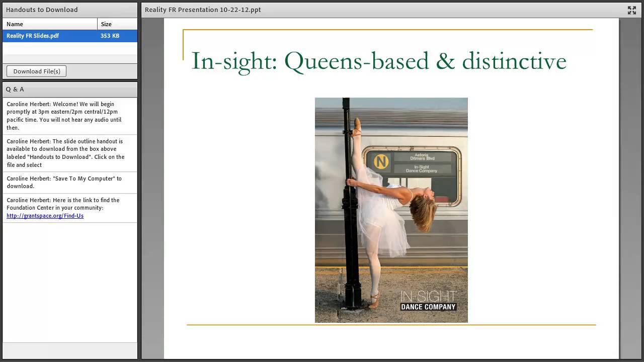Toggle full screen for the presentation pod

(x=632, y=10)
